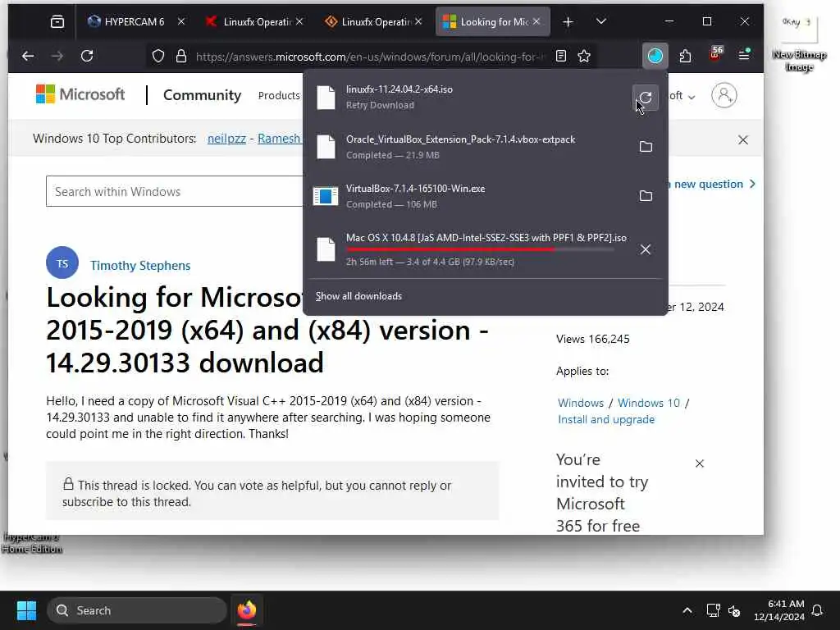Image resolution: width=840 pixels, height=630 pixels.
Task: Close the Looking for Mic tab
Action: coord(536,21)
